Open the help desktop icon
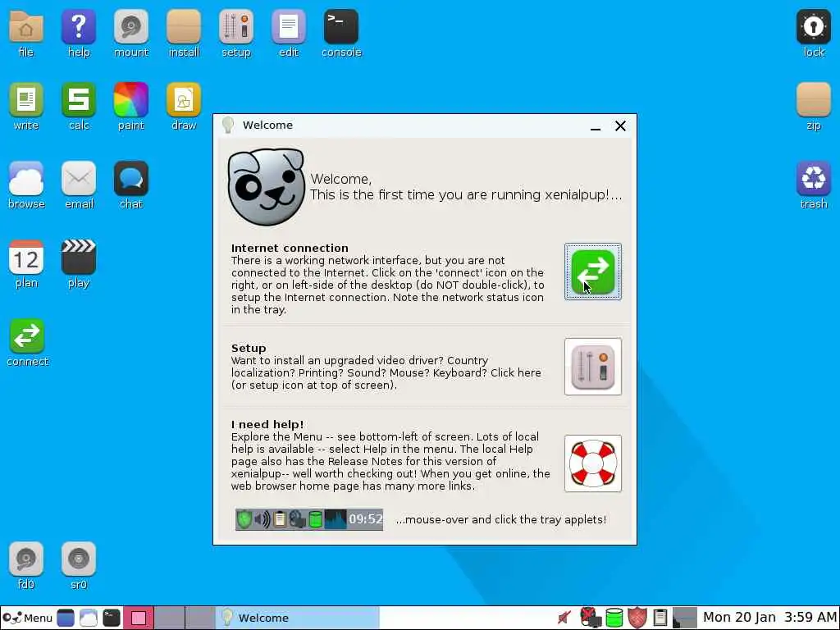This screenshot has height=630, width=840. [78, 27]
